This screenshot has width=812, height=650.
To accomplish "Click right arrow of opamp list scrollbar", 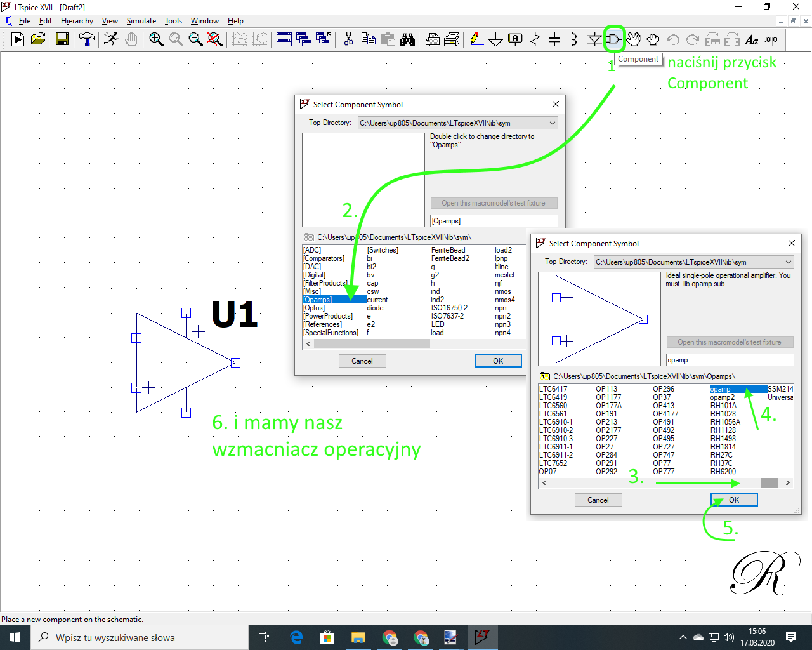I will tap(788, 482).
